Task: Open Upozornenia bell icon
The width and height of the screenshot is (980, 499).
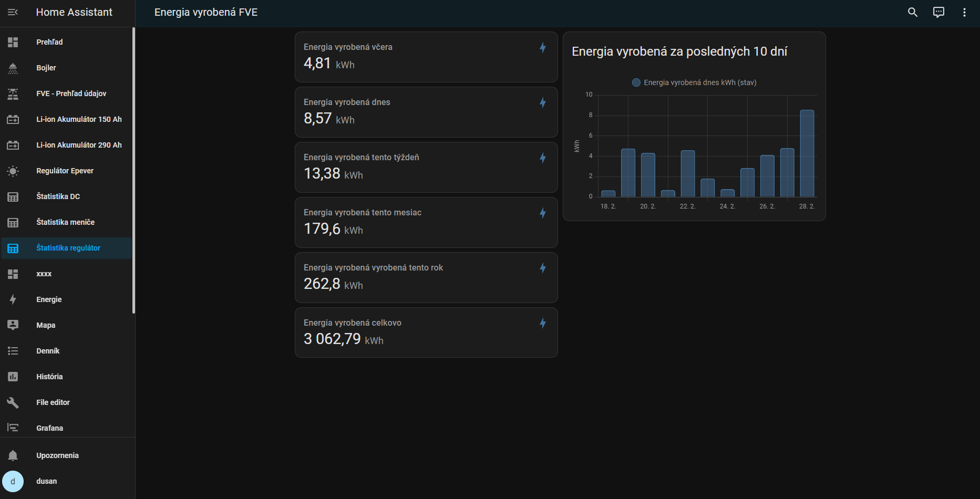Action: 13,455
